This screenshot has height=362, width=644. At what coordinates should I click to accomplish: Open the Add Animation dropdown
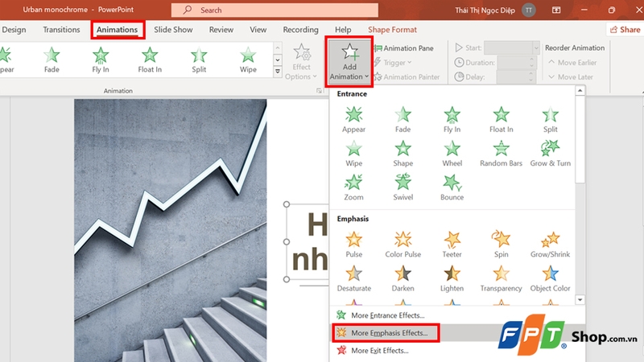pyautogui.click(x=349, y=62)
